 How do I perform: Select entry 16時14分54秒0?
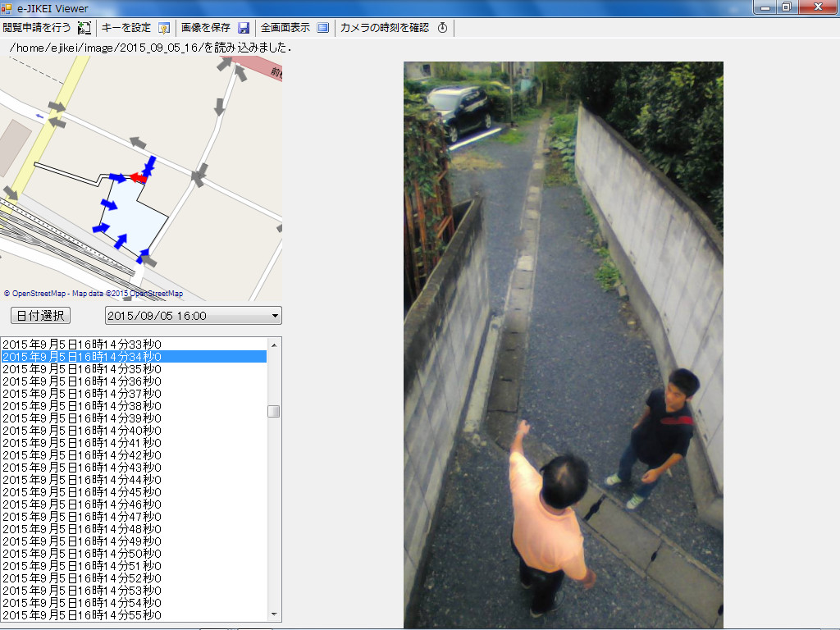[134, 603]
